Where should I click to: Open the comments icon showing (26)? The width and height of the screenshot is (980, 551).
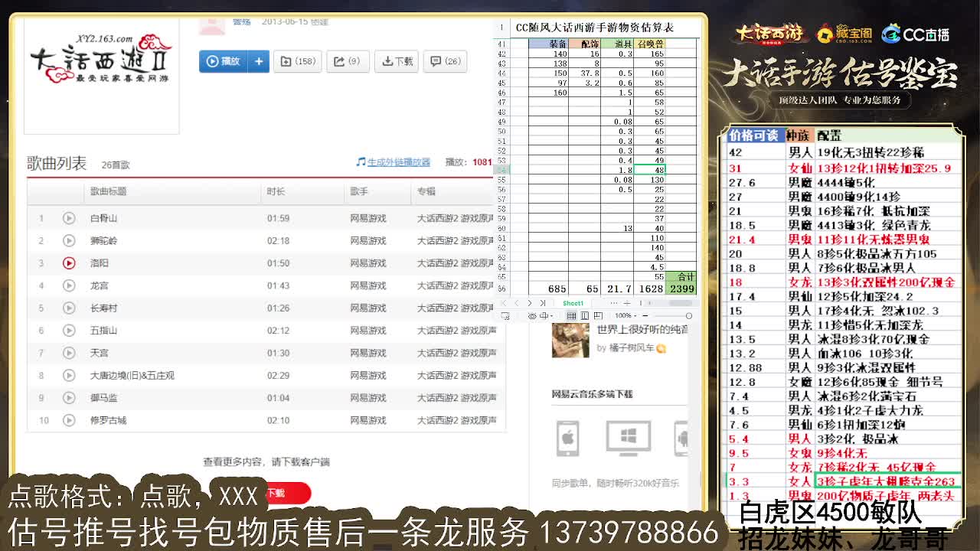click(x=444, y=61)
